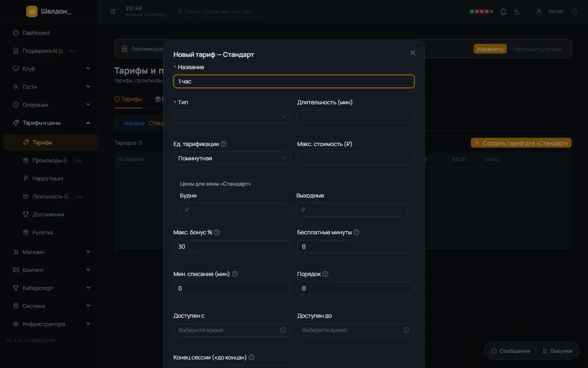Show help for Порядок field
The height and width of the screenshot is (368, 588).
click(x=325, y=274)
